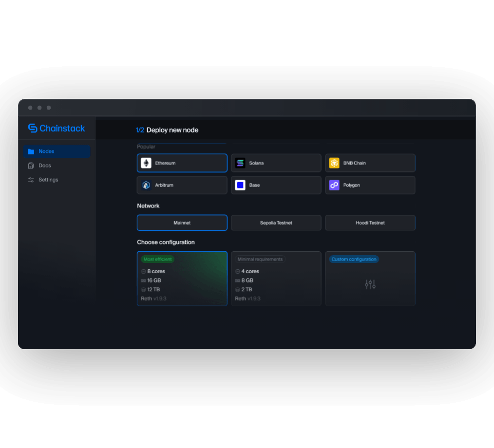Click the '8 GB' text
The width and height of the screenshot is (494, 448).
(247, 280)
